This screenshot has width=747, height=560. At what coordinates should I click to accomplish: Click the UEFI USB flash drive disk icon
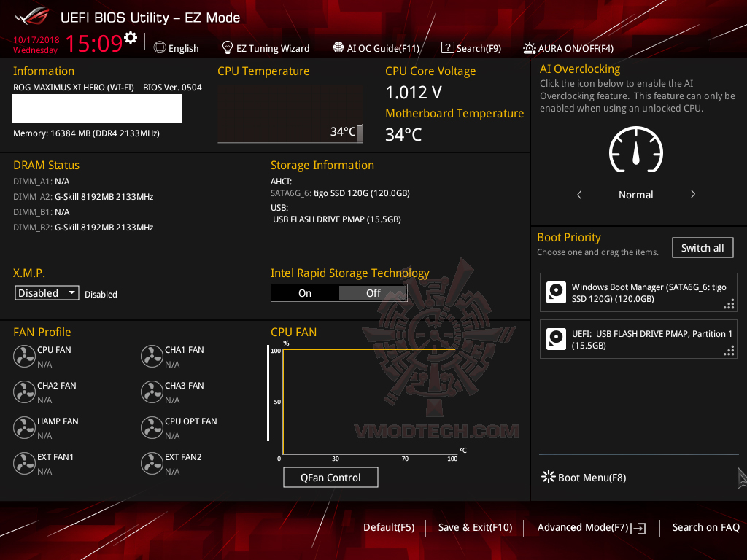pos(556,339)
